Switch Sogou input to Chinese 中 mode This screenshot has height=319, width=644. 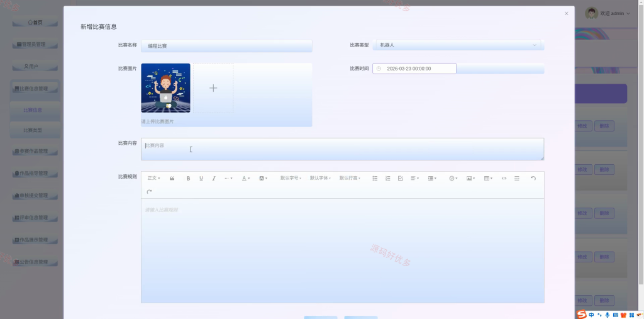point(591,315)
